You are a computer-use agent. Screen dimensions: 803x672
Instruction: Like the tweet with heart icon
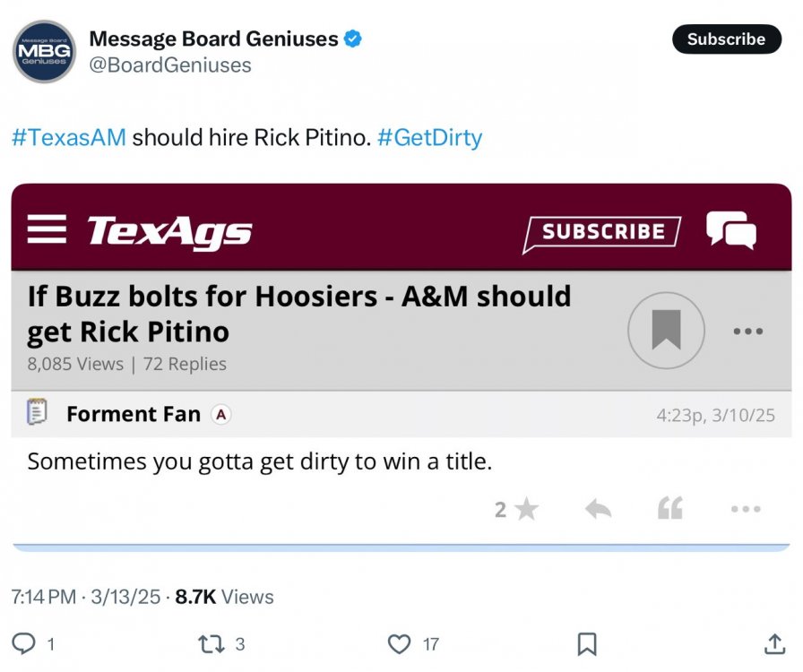399,643
